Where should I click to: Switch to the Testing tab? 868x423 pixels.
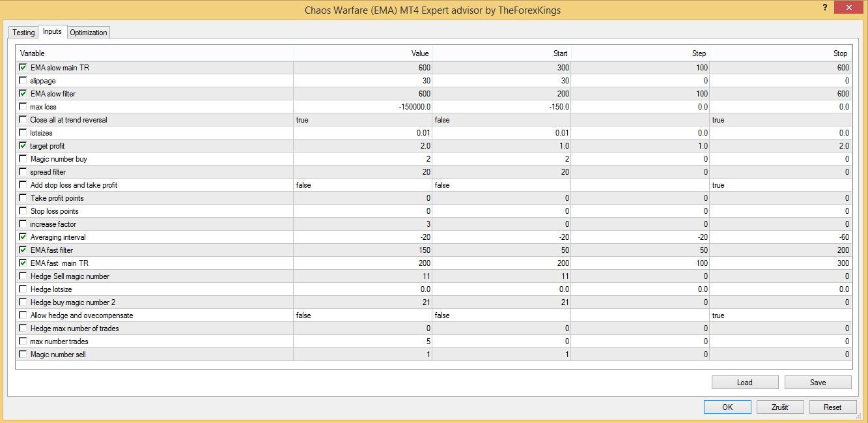click(23, 33)
